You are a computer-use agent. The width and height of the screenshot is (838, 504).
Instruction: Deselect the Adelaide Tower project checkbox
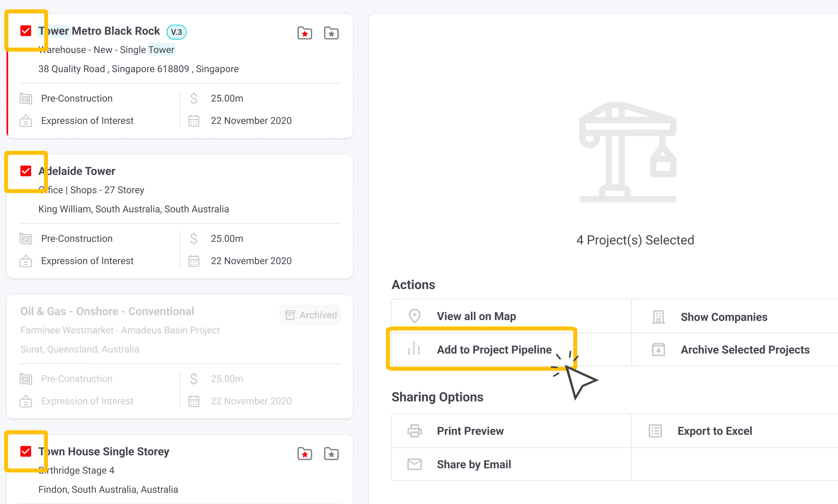coord(26,171)
